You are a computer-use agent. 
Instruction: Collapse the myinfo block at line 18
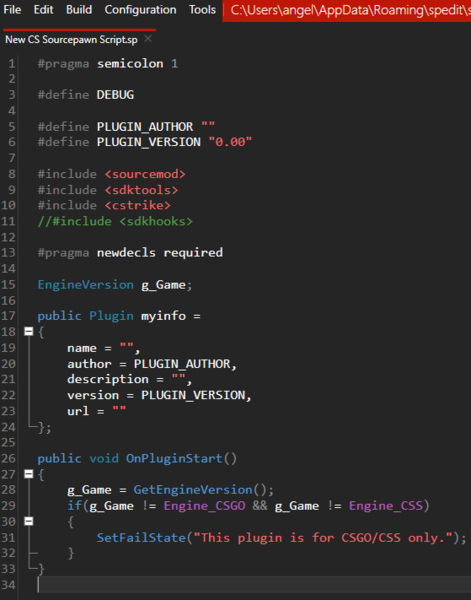[x=29, y=331]
